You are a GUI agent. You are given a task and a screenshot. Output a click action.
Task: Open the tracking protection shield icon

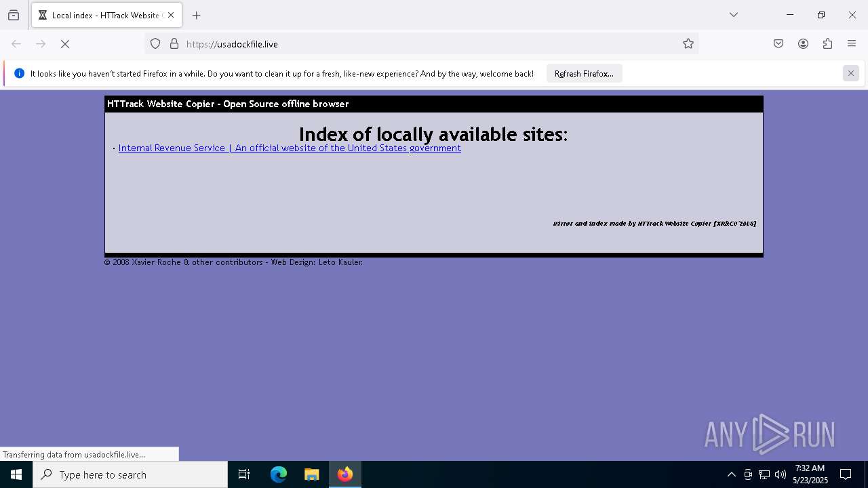click(155, 44)
